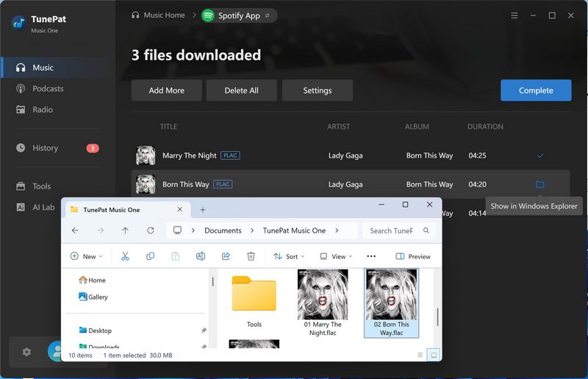Open TunePat settings gear icon
The width and height of the screenshot is (588, 379).
coord(26,352)
